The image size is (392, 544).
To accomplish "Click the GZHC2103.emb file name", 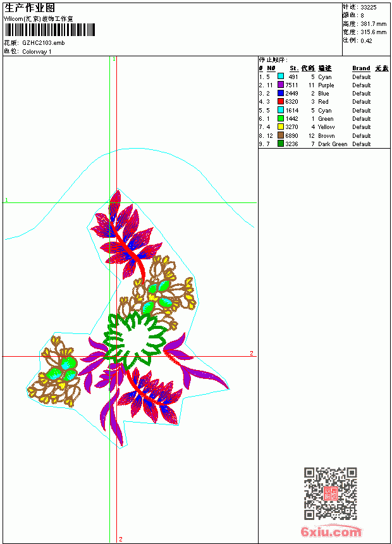I will [x=44, y=43].
